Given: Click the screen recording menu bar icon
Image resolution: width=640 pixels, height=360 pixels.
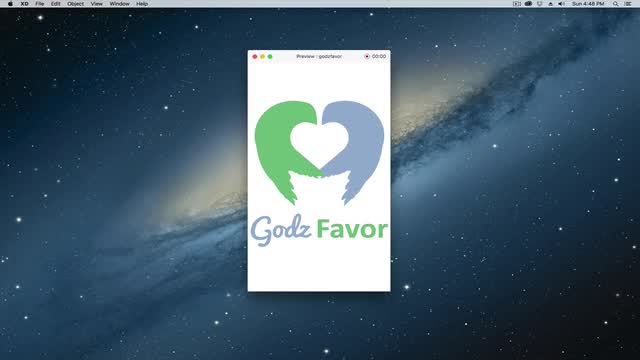Looking at the screenshot, I should pyautogui.click(x=516, y=4).
